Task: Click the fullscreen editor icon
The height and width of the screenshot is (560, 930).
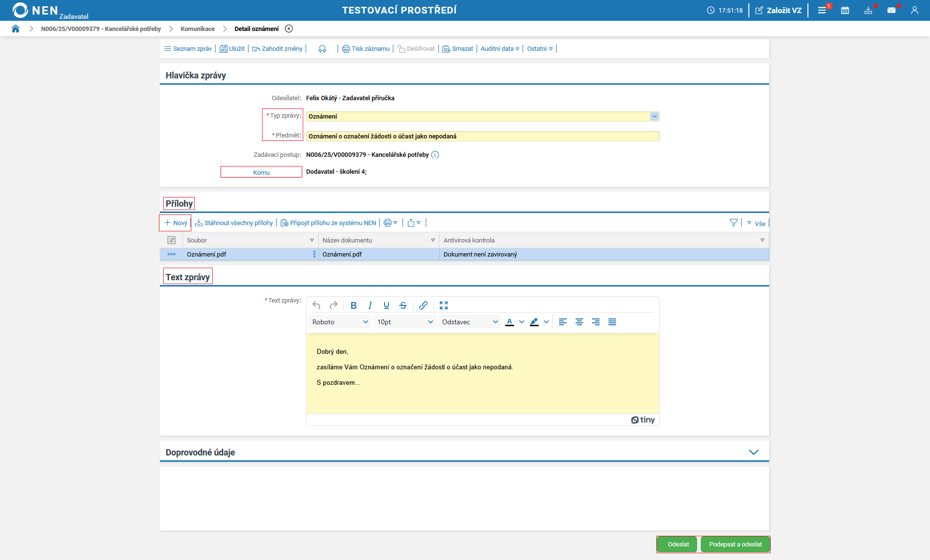Action: click(443, 305)
